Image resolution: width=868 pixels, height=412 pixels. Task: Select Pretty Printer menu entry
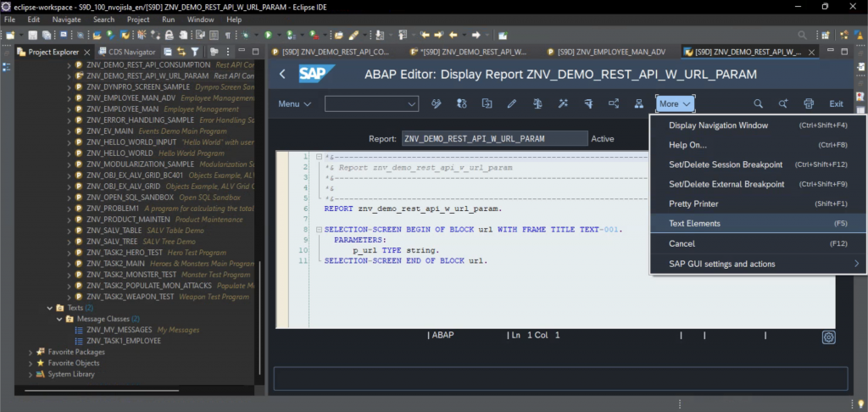[x=758, y=203]
